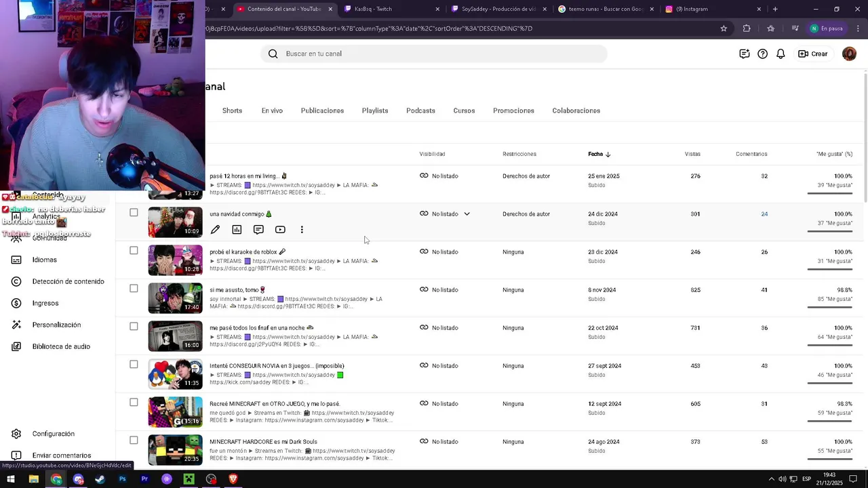Open Detección de contenido in the sidebar
Viewport: 868px width, 488px height.
[x=68, y=281]
